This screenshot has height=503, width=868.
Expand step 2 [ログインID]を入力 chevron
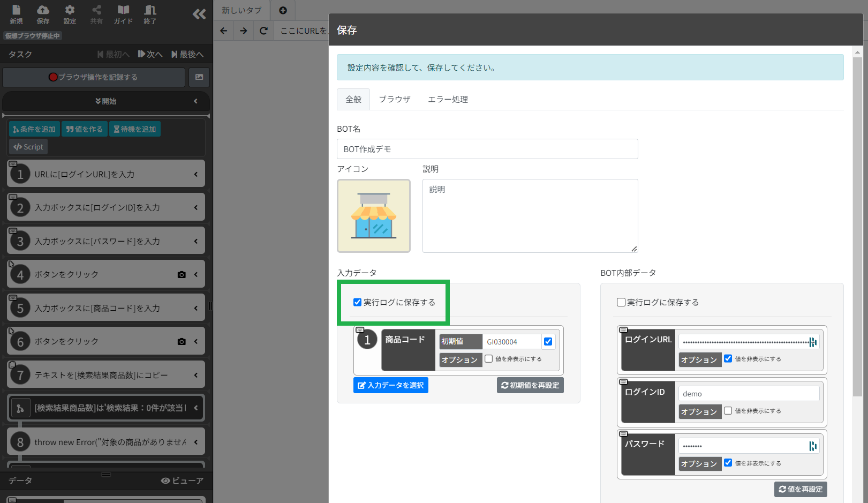(x=196, y=207)
